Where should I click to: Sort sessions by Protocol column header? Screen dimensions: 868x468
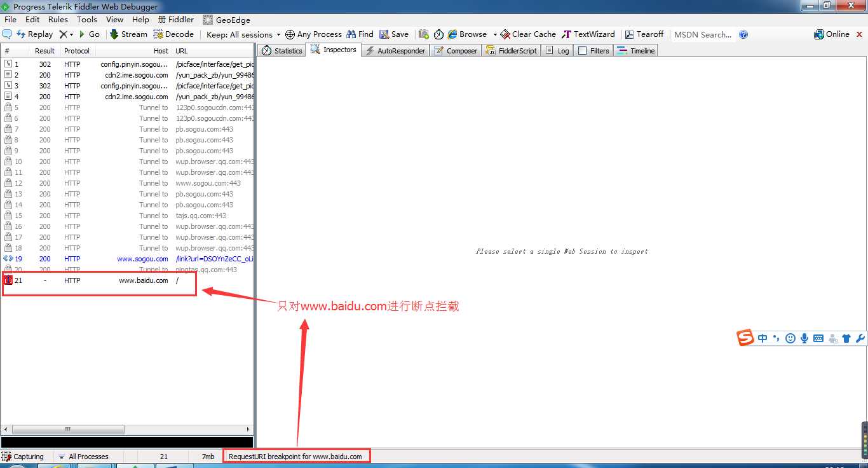[x=77, y=51]
